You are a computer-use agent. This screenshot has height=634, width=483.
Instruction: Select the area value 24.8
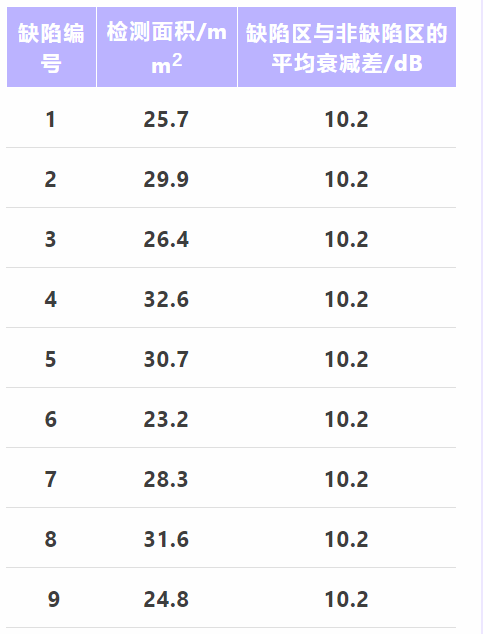(166, 599)
